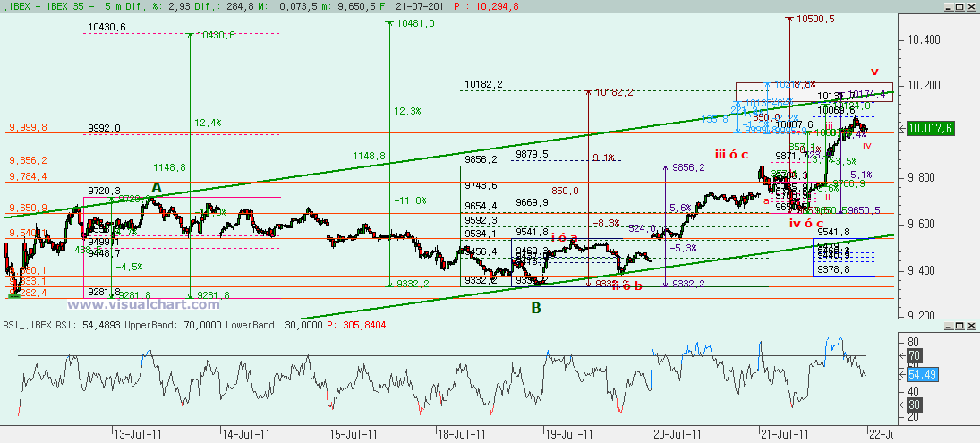The width and height of the screenshot is (980, 443).
Task: Click the 9.600 price axis value
Action: coord(921,225)
